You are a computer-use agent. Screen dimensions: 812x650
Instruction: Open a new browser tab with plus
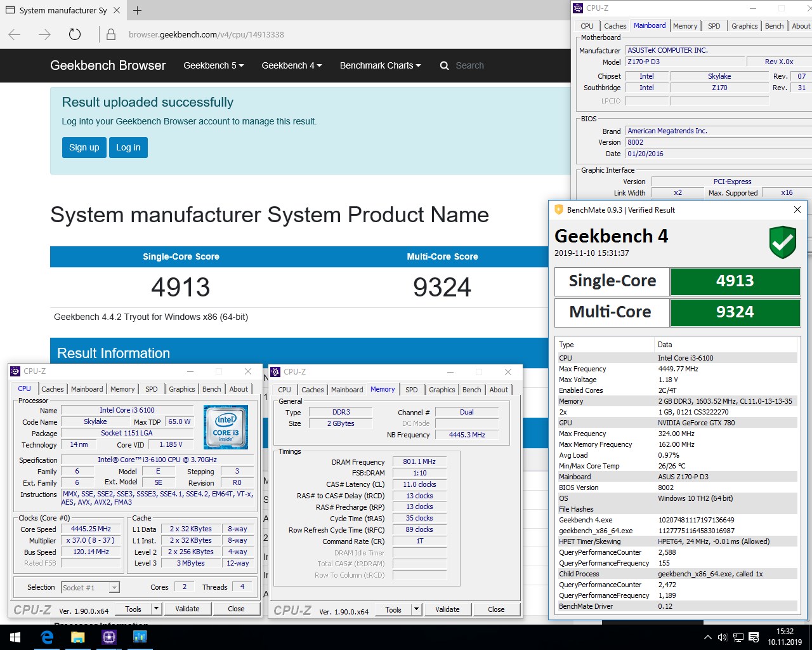(138, 10)
